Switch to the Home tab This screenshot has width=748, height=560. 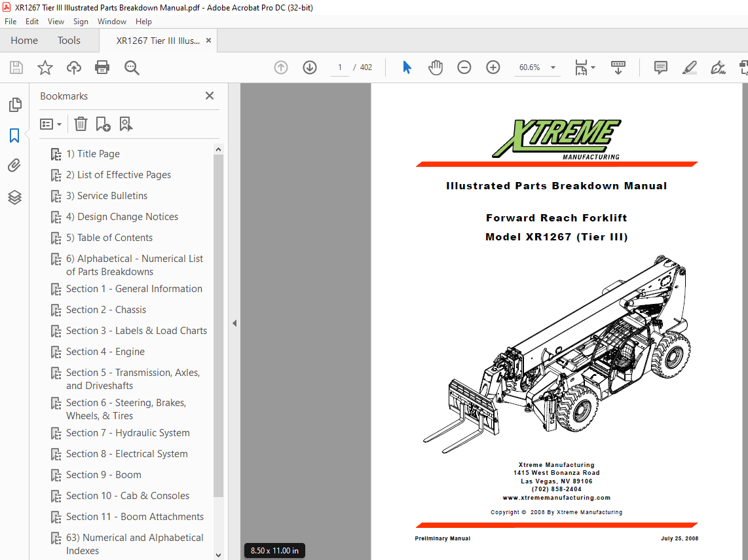tap(24, 41)
